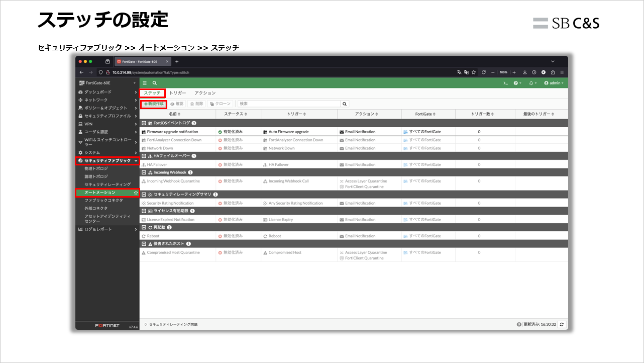Sort by the トリガー数 column header
644x363 pixels.
(x=485, y=114)
